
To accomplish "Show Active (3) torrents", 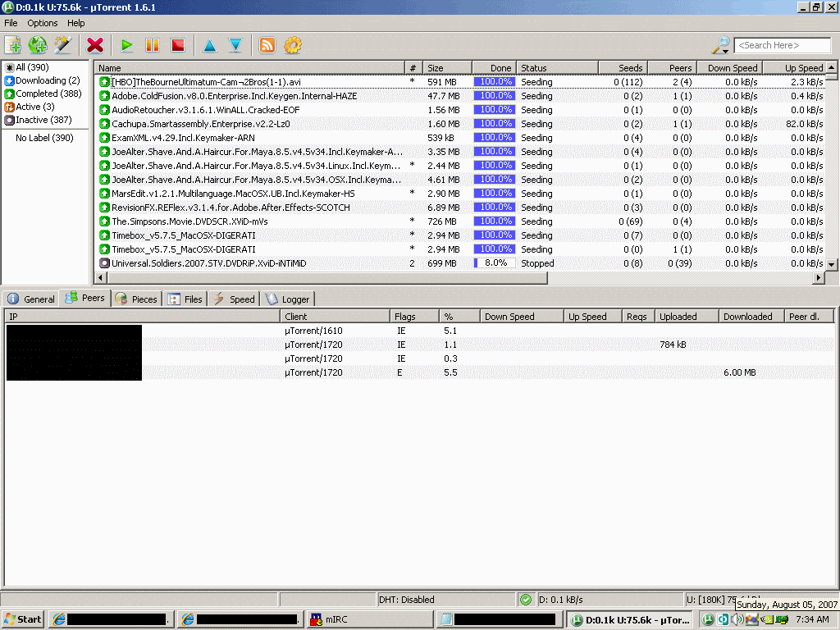I will (30, 107).
